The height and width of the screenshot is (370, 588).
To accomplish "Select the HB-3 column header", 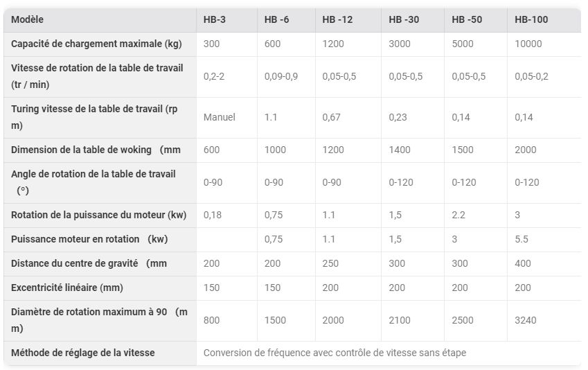I will (215, 19).
